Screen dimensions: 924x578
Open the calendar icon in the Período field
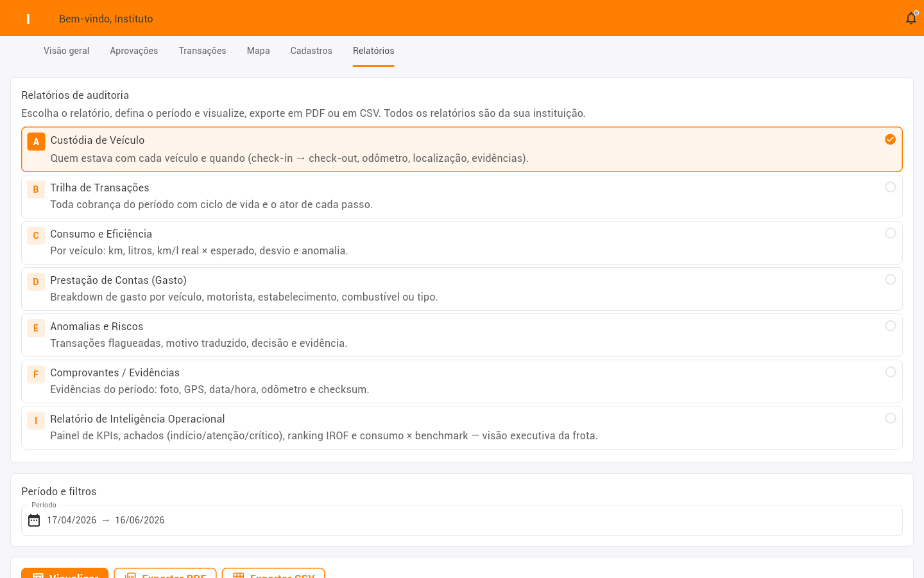pyautogui.click(x=34, y=520)
